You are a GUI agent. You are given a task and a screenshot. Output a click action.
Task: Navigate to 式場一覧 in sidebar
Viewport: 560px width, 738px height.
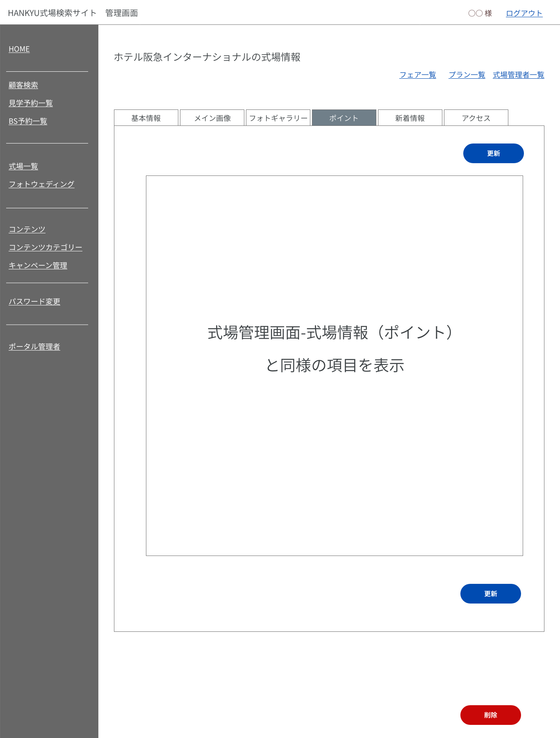(23, 166)
